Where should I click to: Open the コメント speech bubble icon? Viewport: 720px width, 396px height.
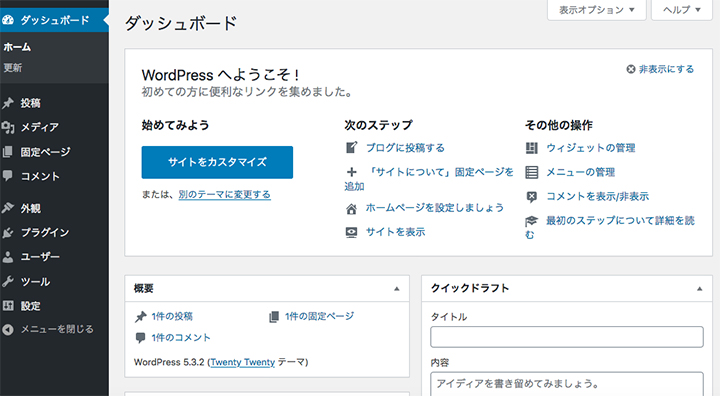[x=8, y=176]
